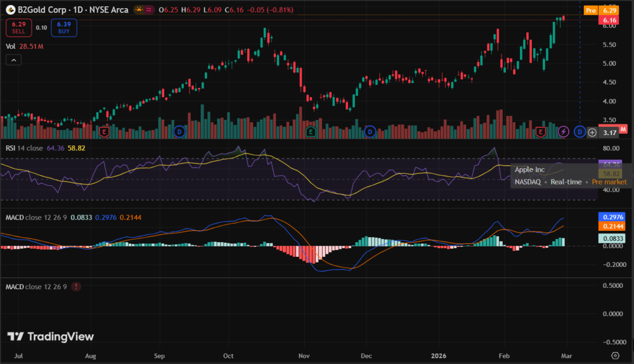The height and width of the screenshot is (364, 634).
Task: Click the TradingView logo link
Action: [x=51, y=336]
